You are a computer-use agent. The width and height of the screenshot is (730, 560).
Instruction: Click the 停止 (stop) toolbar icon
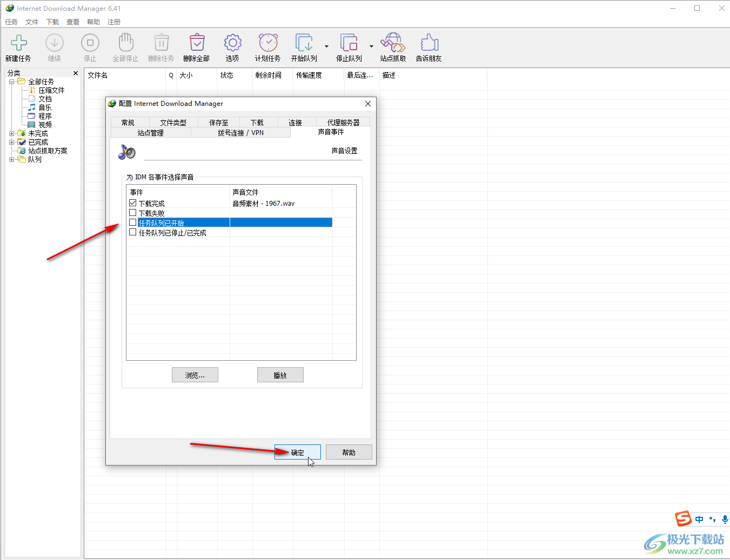point(90,43)
